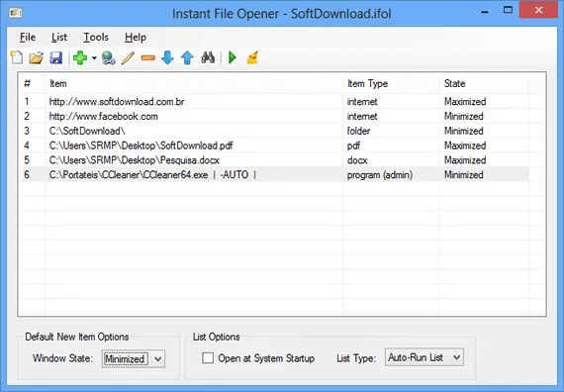Click the New list toolbar icon
This screenshot has width=564, height=392.
click(17, 57)
